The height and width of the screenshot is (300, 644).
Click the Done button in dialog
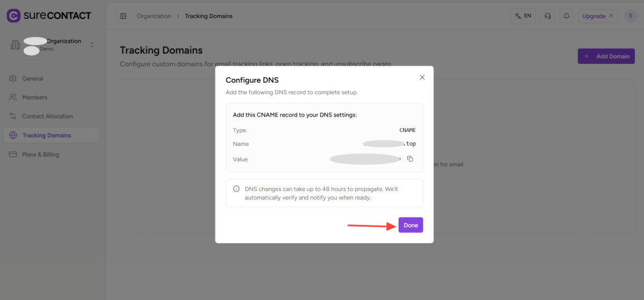pyautogui.click(x=411, y=225)
